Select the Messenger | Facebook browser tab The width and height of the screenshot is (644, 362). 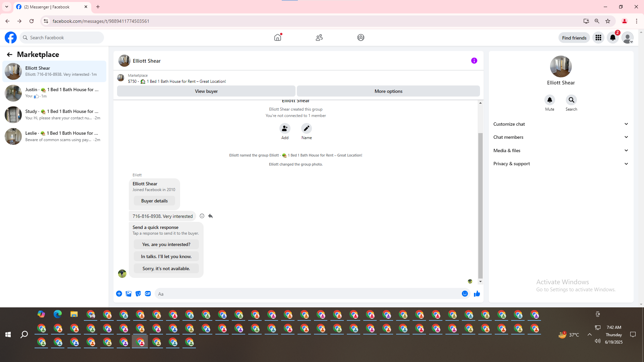click(52, 7)
